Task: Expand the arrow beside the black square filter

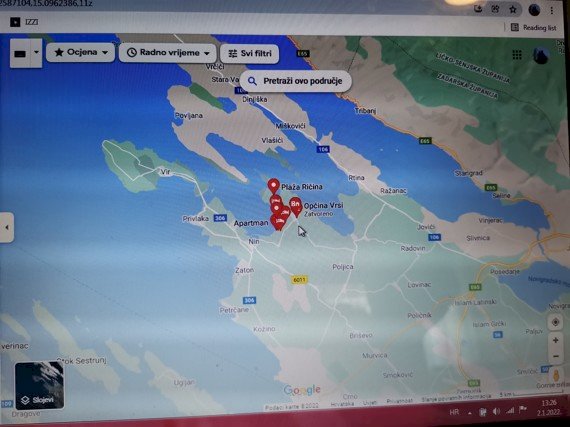Action: coord(36,52)
